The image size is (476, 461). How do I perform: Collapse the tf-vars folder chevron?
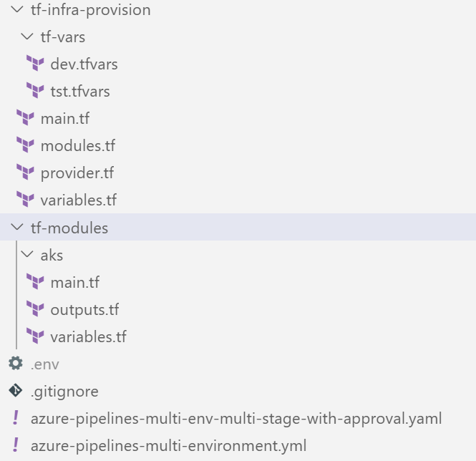click(x=27, y=37)
